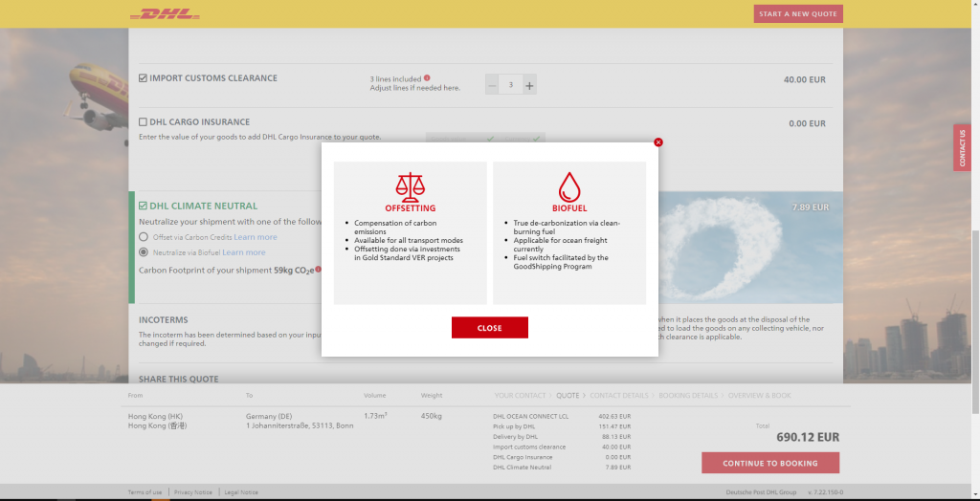980x501 pixels.
Task: Click total amount 690.12 EUR
Action: pos(808,437)
